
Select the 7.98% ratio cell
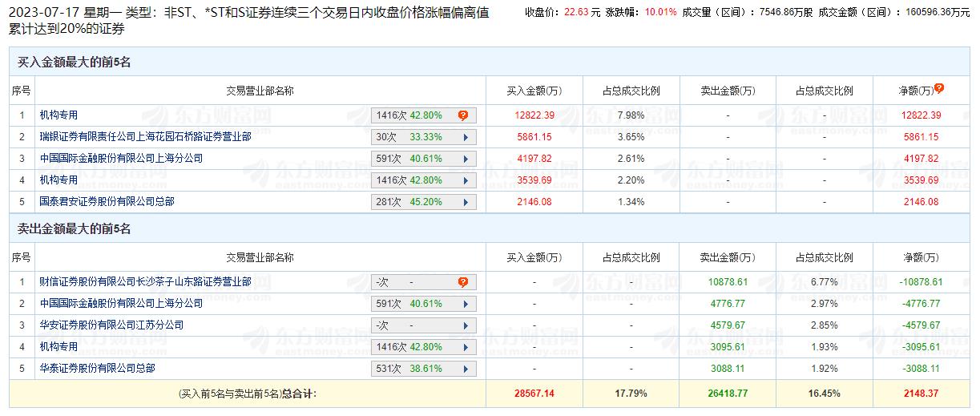(631, 115)
